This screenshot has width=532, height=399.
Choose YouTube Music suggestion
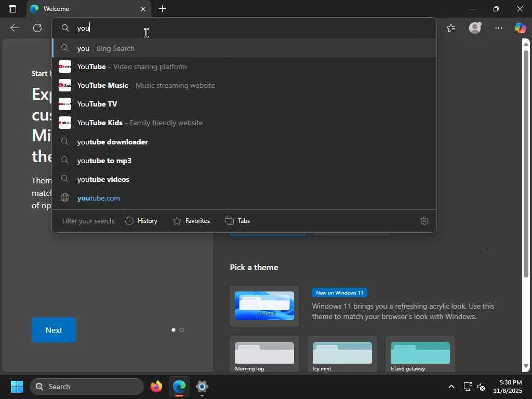coord(244,85)
